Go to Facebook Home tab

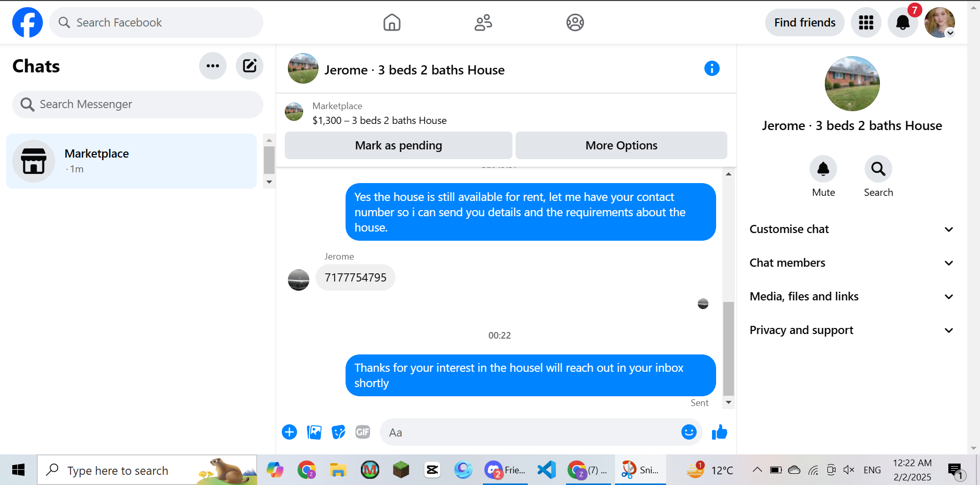pyautogui.click(x=392, y=22)
